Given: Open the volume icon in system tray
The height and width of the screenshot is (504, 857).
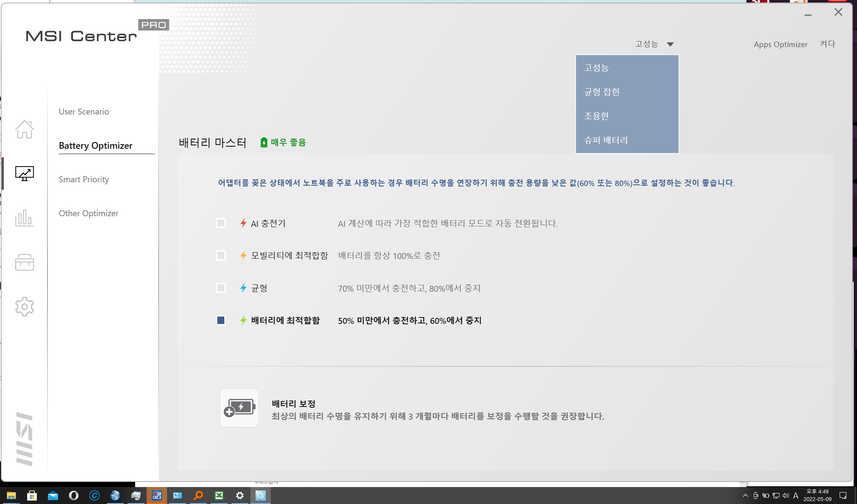Looking at the screenshot, I should click(x=786, y=496).
